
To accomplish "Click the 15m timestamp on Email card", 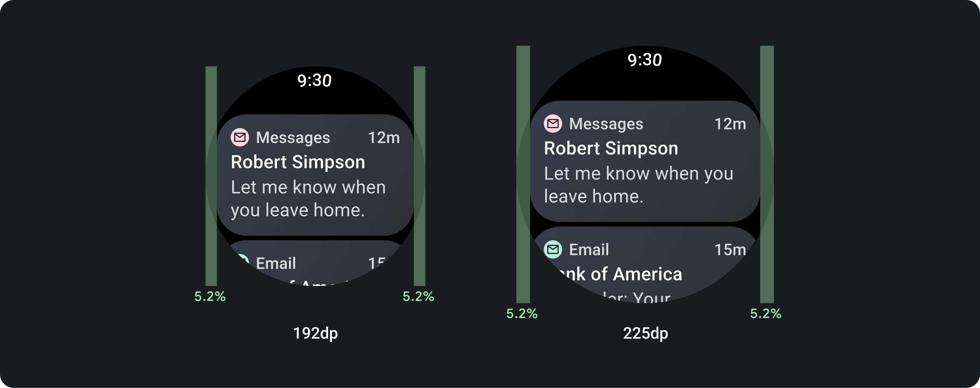I will pos(730,250).
